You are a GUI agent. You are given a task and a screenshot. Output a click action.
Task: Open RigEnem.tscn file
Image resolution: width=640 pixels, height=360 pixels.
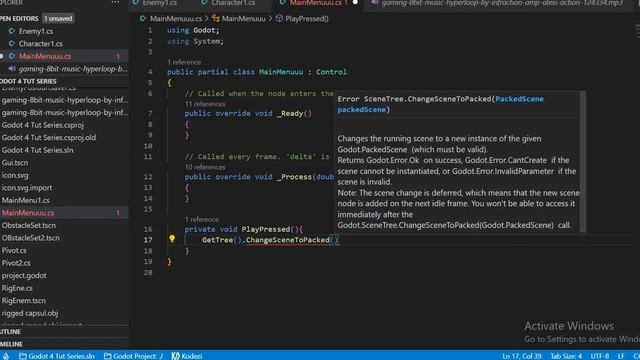pos(24,301)
